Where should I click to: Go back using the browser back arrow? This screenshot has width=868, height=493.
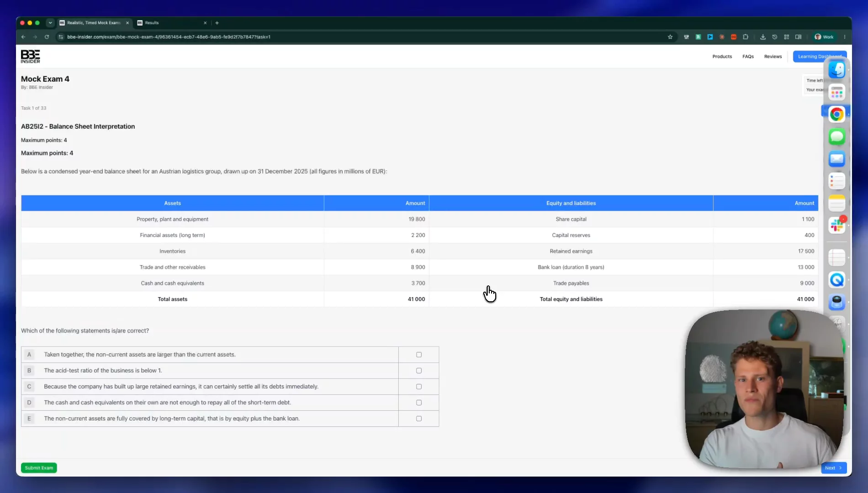23,37
